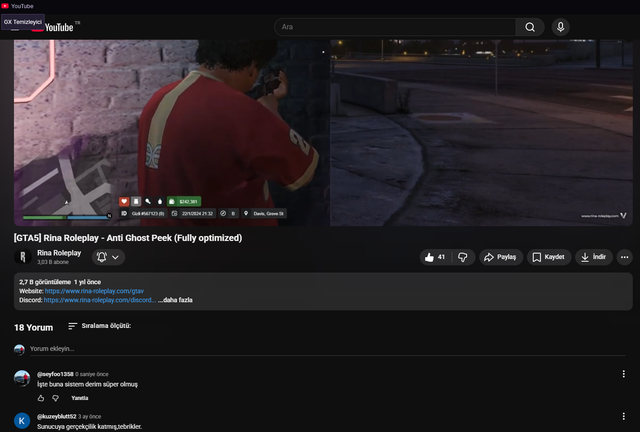Click the 'İşte buna sistem derim süper olmuş' comment
The image size is (640, 432).
coord(87,384)
